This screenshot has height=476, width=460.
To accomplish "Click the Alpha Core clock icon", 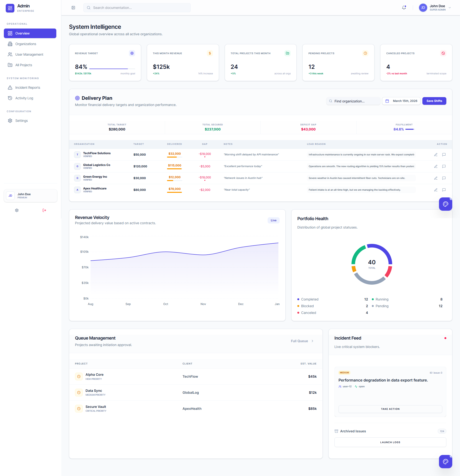I will click(79, 377).
